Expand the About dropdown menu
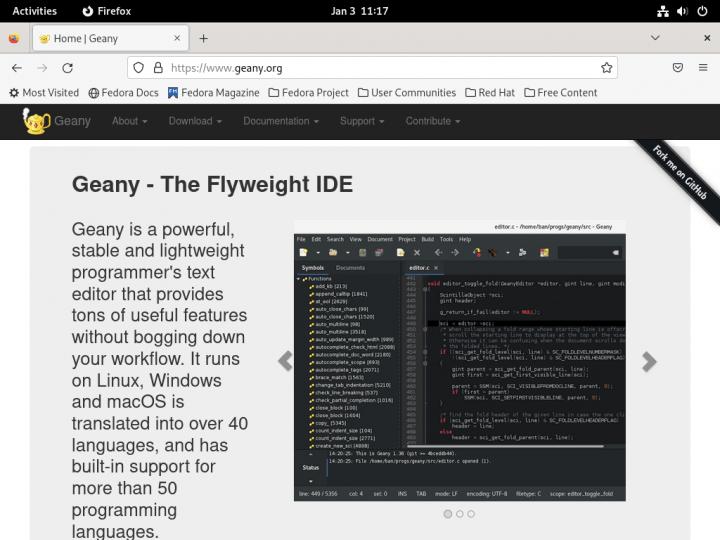Image resolution: width=720 pixels, height=540 pixels. 129,121
